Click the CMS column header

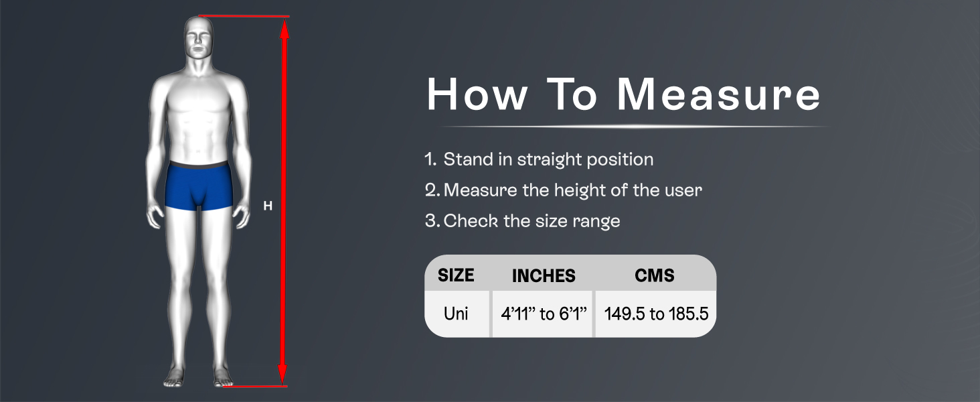pyautogui.click(x=655, y=275)
